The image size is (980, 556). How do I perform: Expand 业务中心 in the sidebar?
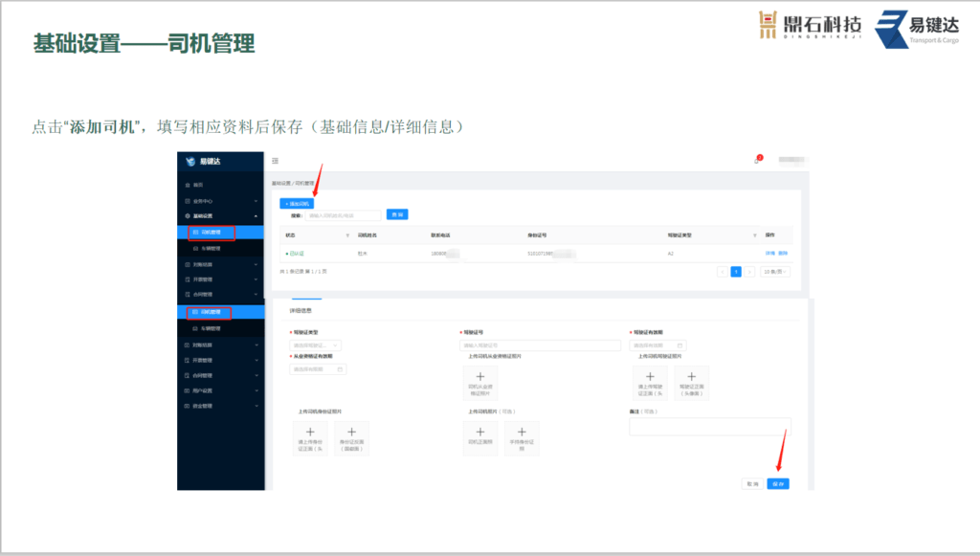click(221, 201)
